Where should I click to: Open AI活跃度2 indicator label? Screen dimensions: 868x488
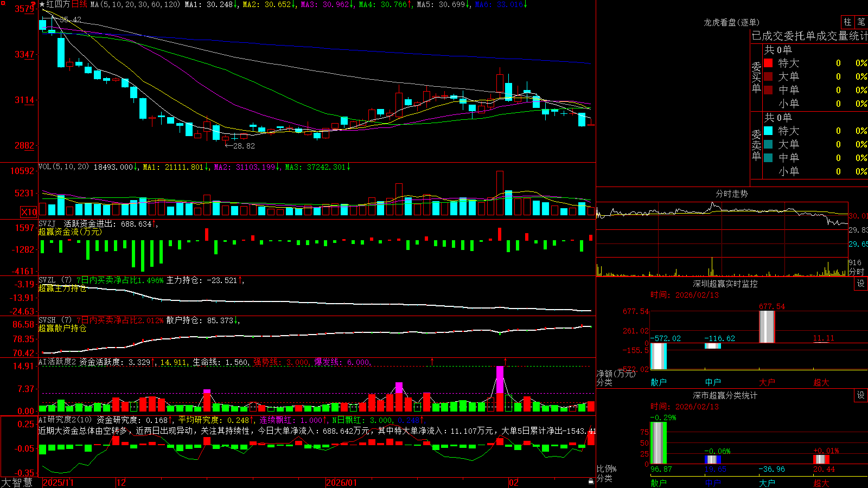(x=58, y=362)
